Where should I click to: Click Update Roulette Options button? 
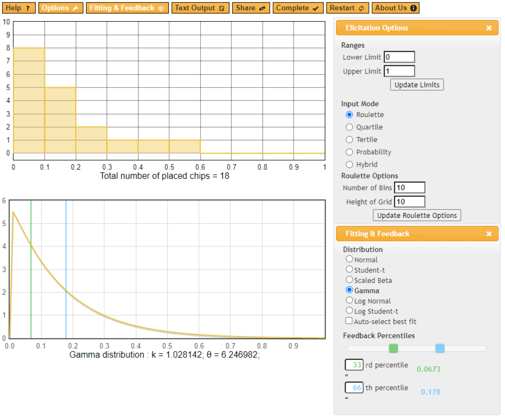tap(417, 215)
